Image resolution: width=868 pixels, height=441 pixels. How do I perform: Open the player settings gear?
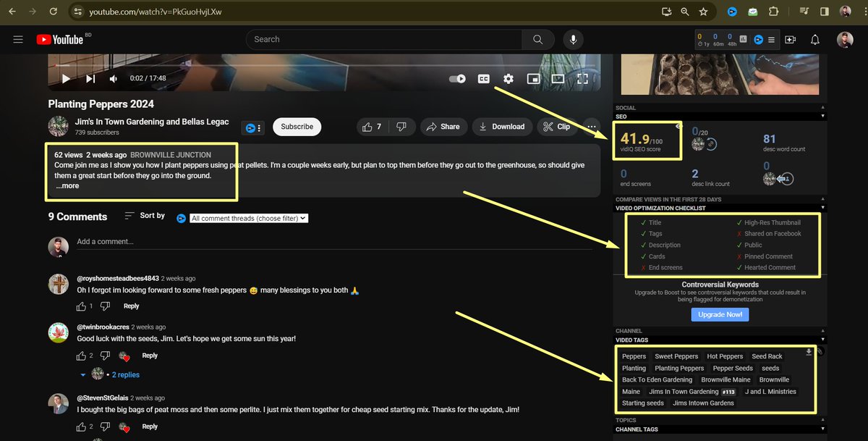[x=509, y=78]
